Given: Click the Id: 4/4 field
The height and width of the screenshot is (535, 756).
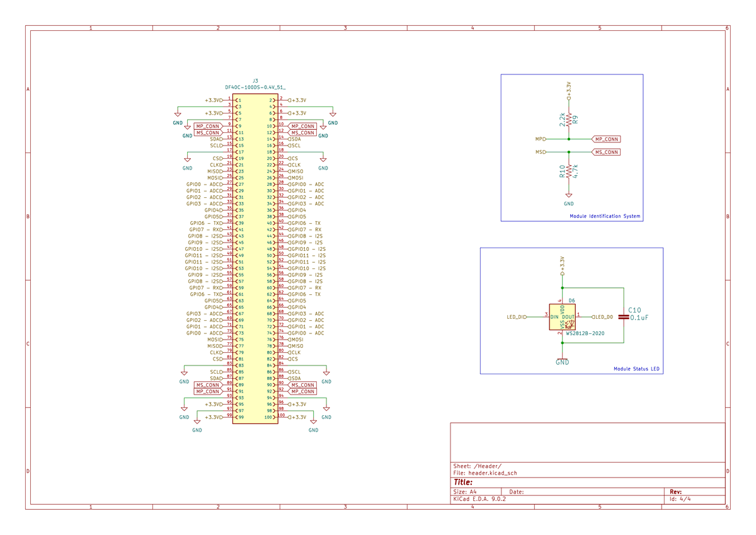Looking at the screenshot, I should (x=680, y=498).
